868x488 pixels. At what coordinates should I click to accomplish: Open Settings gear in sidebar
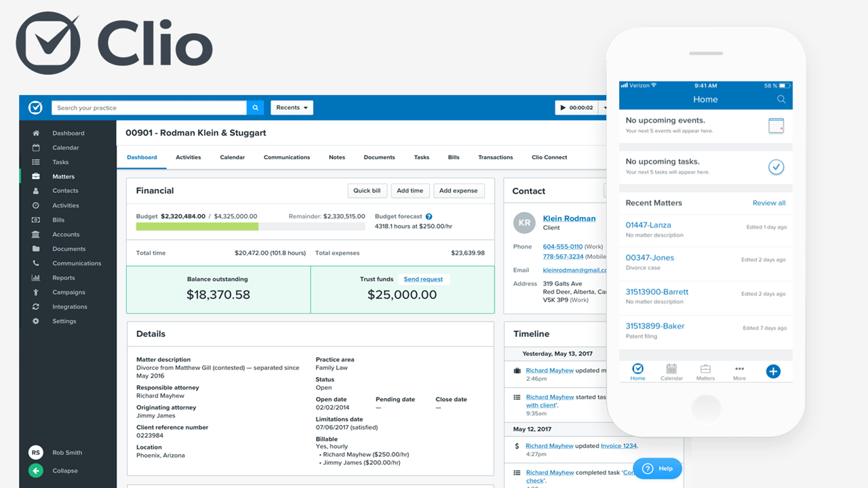[36, 321]
